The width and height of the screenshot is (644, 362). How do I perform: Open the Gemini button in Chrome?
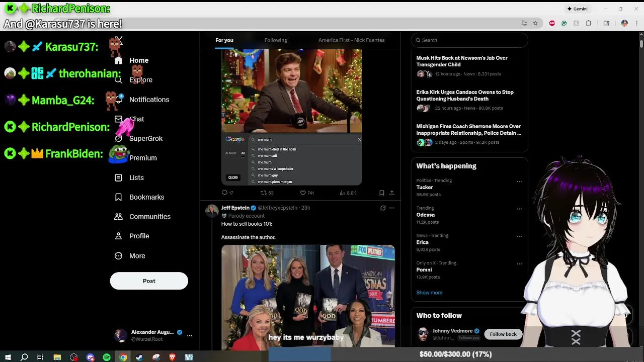point(577,9)
